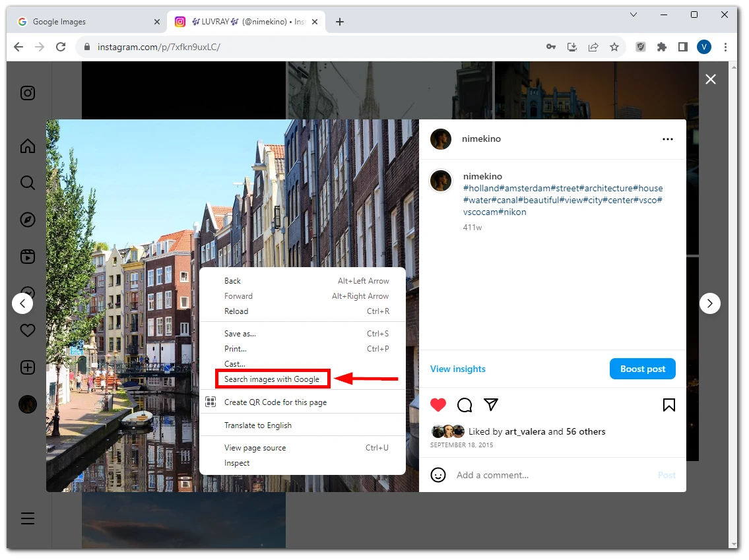Screen dimensions: 749x560
Task: Go to Instagram Home in the sidebar
Action: (x=28, y=146)
